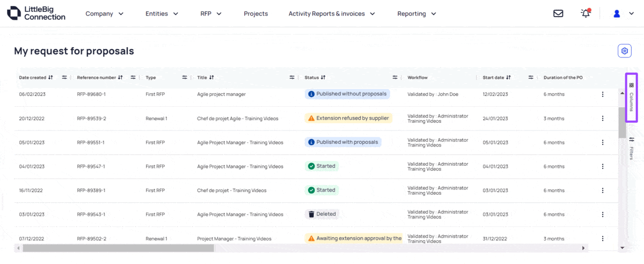
Task: Open filter for Status column
Action: point(395,78)
